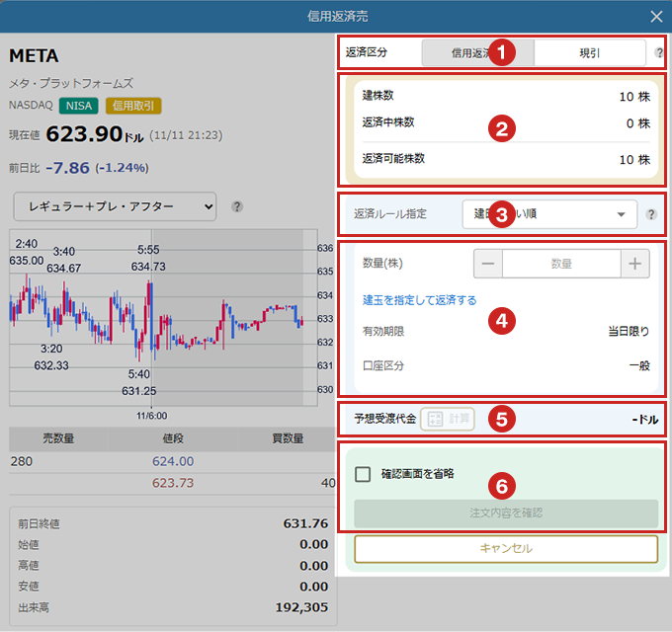Open the help icon next to 返済区分
This screenshot has height=632, width=672.
(659, 52)
